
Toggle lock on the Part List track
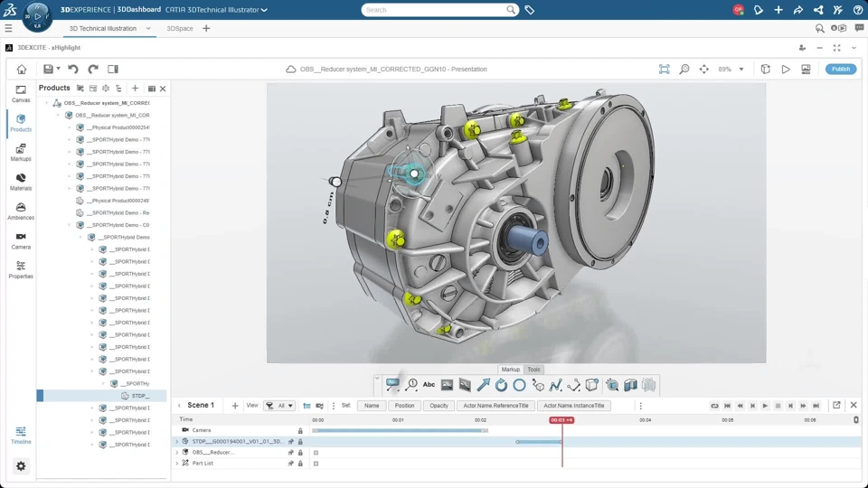pyautogui.click(x=300, y=464)
